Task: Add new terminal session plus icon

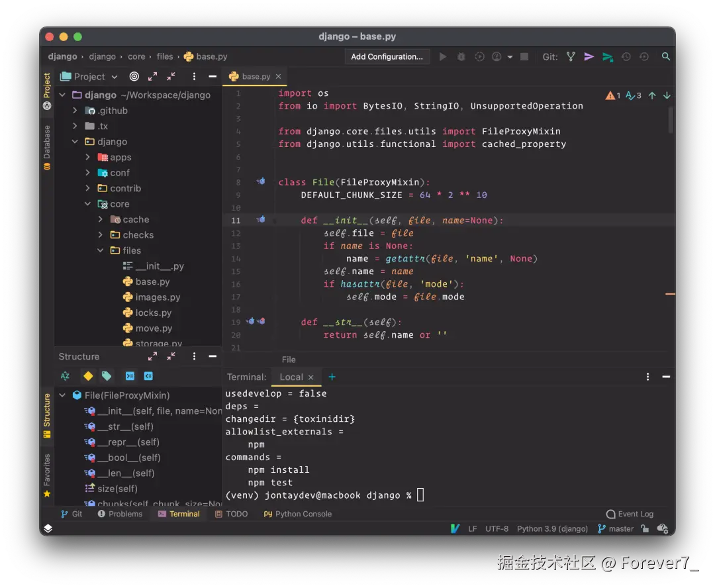Action: (x=332, y=377)
